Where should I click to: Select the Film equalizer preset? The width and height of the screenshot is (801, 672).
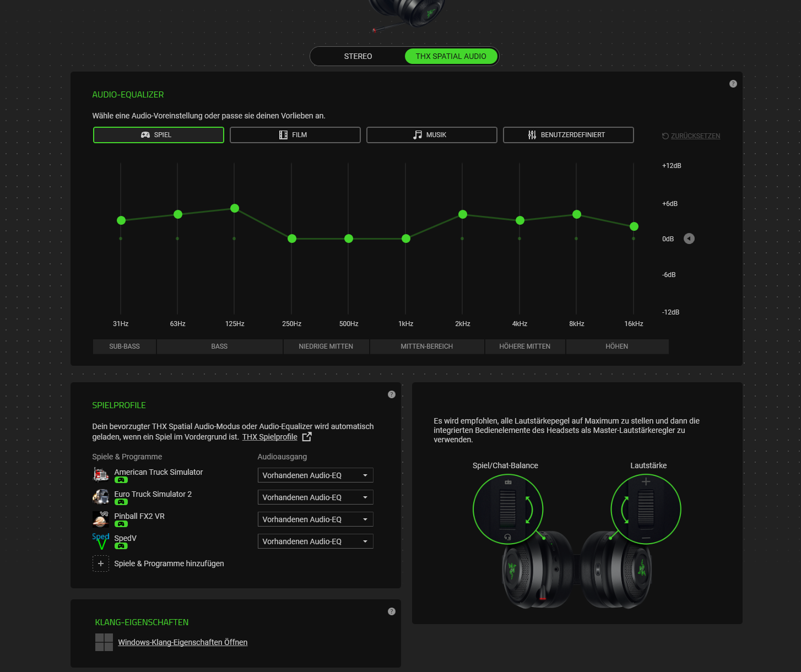point(295,135)
